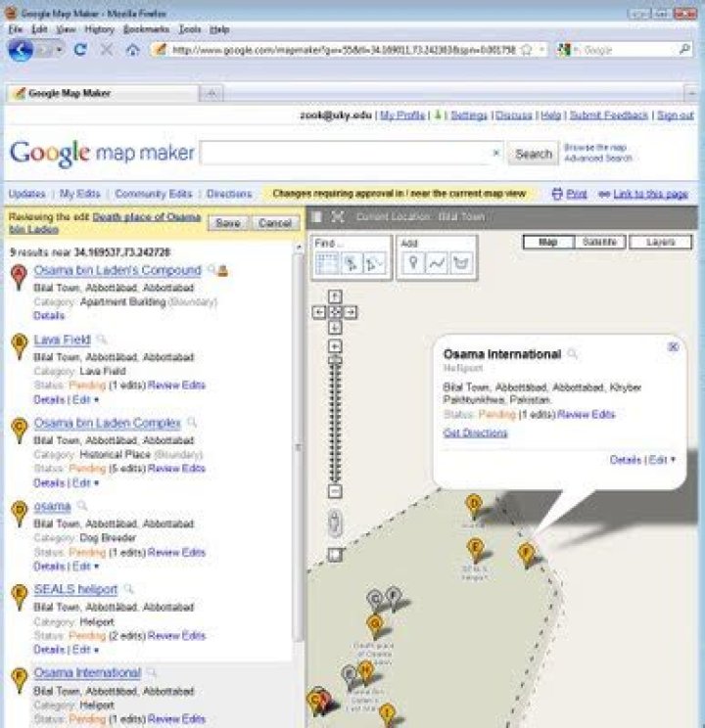The width and height of the screenshot is (705, 728).
Task: Open a new browser tab
Action: point(211,94)
